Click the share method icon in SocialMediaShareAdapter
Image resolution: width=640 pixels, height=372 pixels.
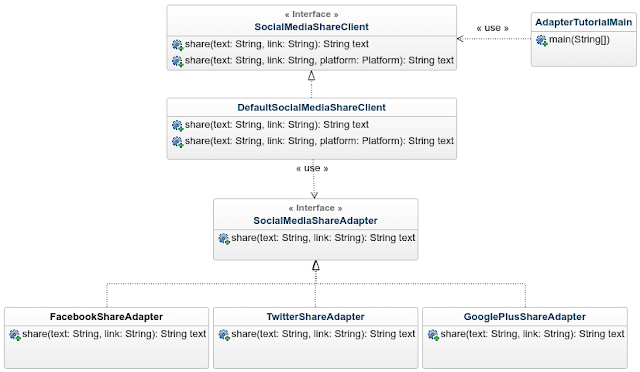[x=224, y=238]
